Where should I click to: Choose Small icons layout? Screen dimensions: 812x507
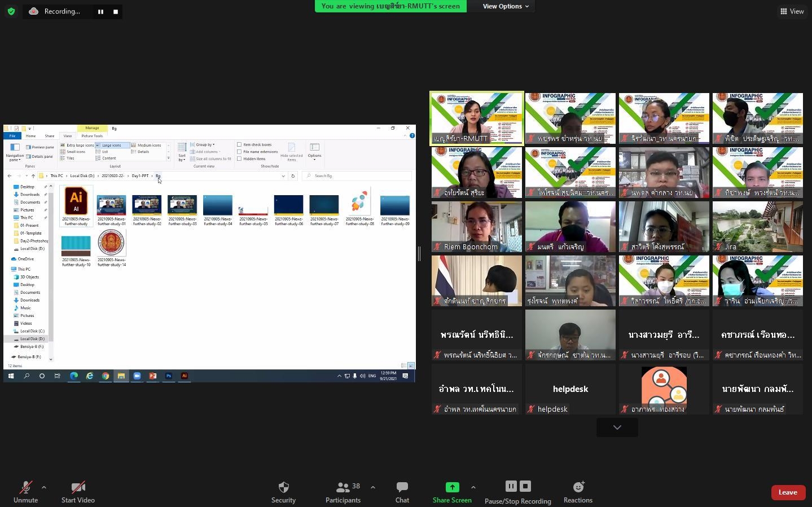click(x=73, y=152)
